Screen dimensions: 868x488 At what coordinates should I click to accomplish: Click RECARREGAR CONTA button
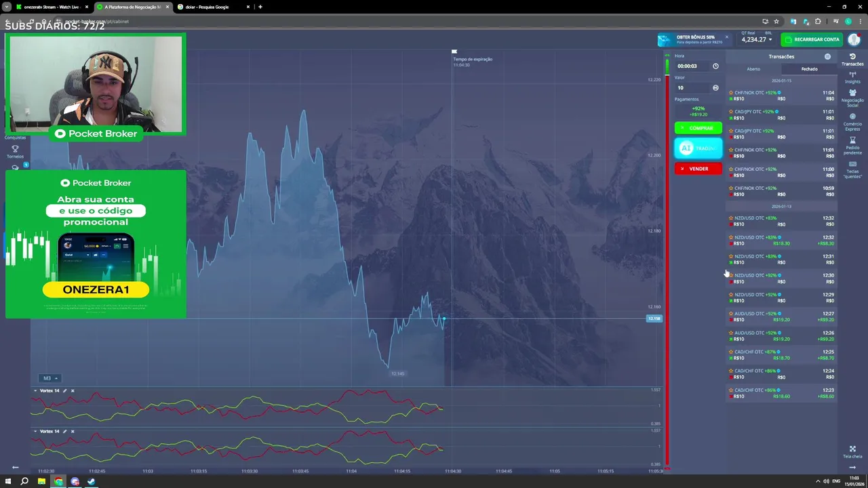tap(812, 39)
